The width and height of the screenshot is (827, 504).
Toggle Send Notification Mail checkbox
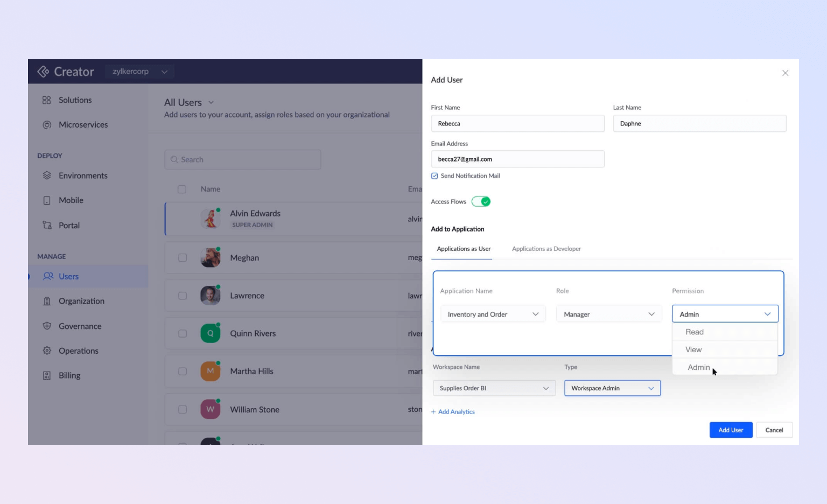(x=434, y=176)
